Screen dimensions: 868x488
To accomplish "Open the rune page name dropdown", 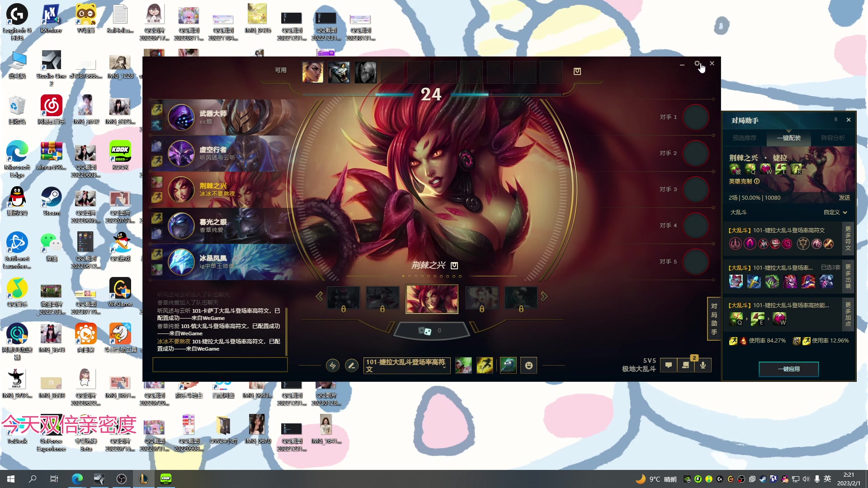I will 407,366.
